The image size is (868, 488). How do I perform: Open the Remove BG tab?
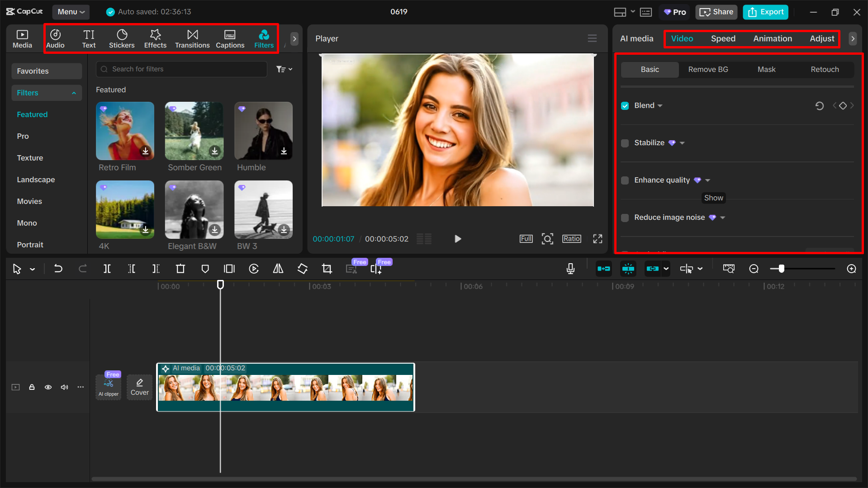coord(708,69)
